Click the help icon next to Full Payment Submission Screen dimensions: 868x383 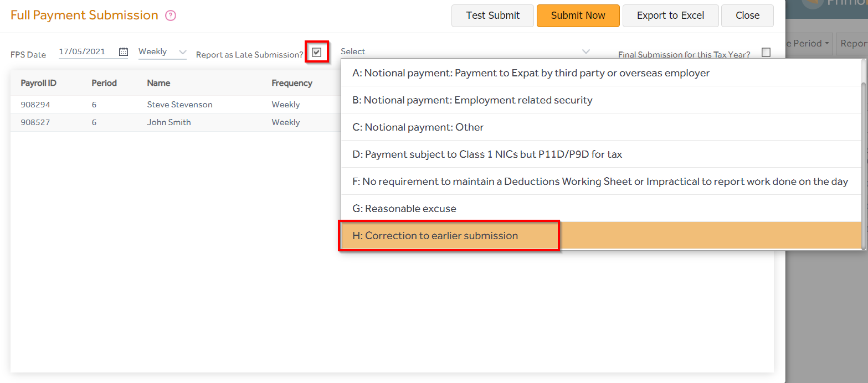(x=170, y=15)
